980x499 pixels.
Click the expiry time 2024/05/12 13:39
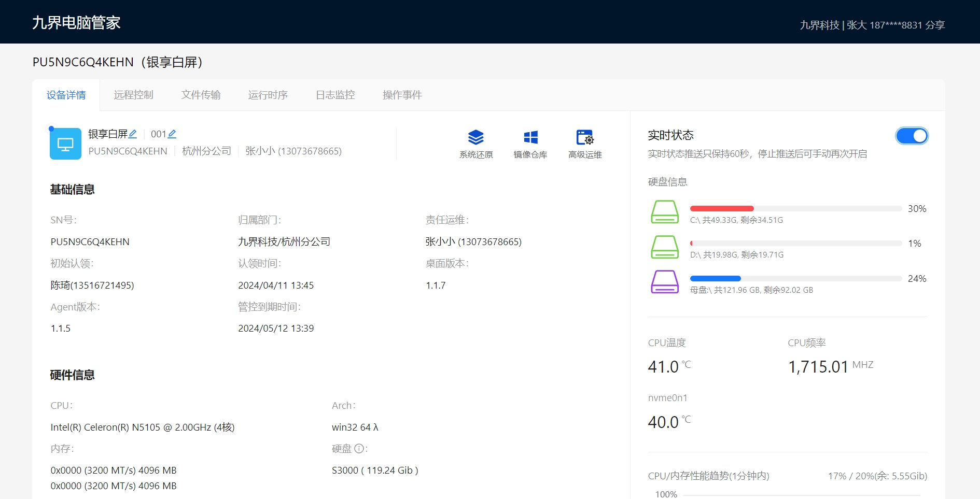click(x=276, y=329)
